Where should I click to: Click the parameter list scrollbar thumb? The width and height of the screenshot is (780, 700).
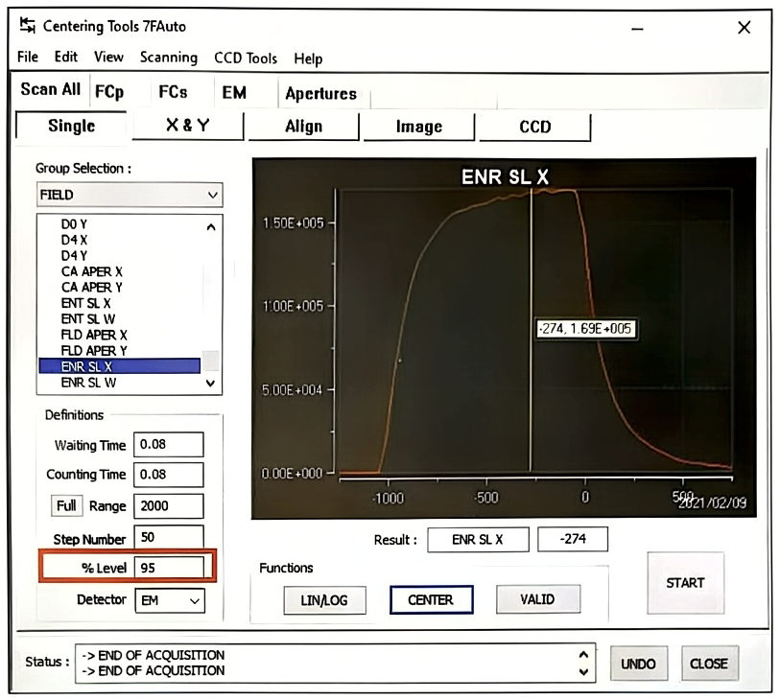tap(211, 361)
